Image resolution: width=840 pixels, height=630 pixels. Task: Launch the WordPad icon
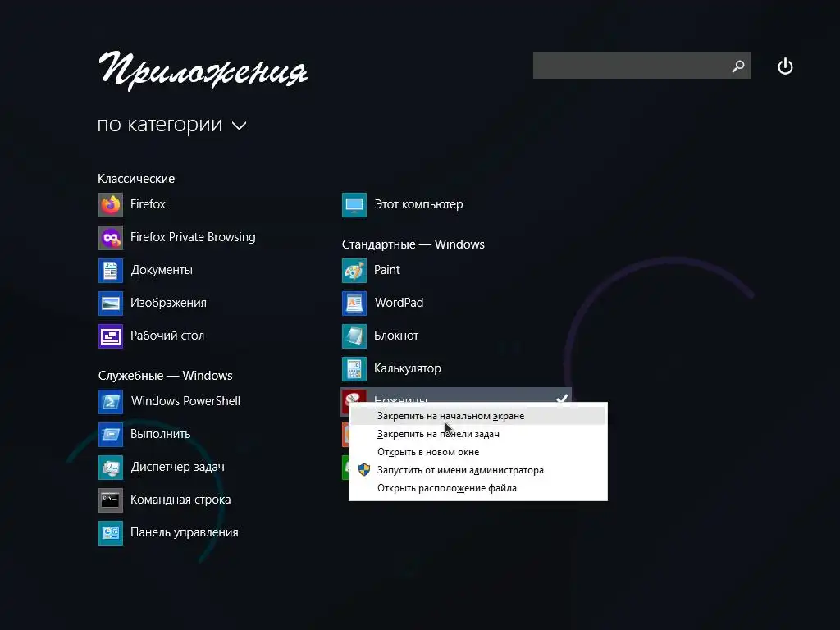click(x=354, y=304)
